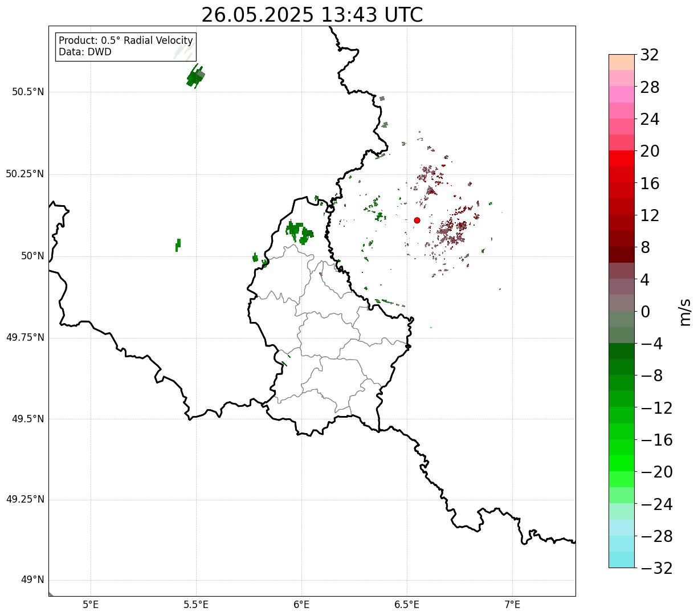Click the bright red colorbar swatch below 20
The image size is (698, 616).
point(621,158)
